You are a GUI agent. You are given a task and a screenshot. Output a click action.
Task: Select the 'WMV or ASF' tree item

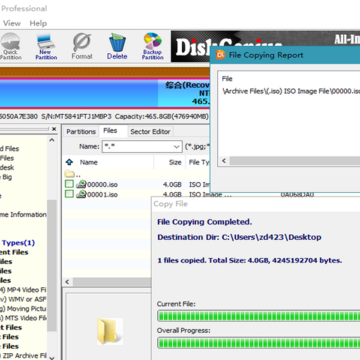click(x=23, y=299)
